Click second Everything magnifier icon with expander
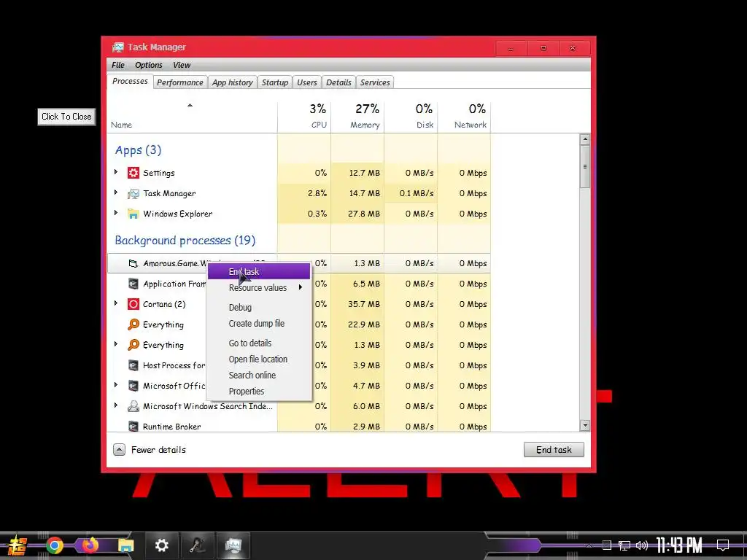Screen dimensions: 747x560 133,345
